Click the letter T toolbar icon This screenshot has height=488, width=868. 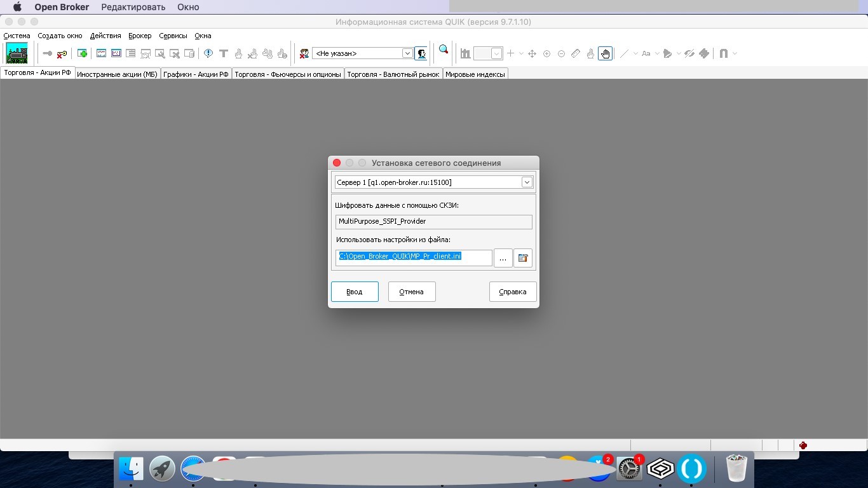223,53
